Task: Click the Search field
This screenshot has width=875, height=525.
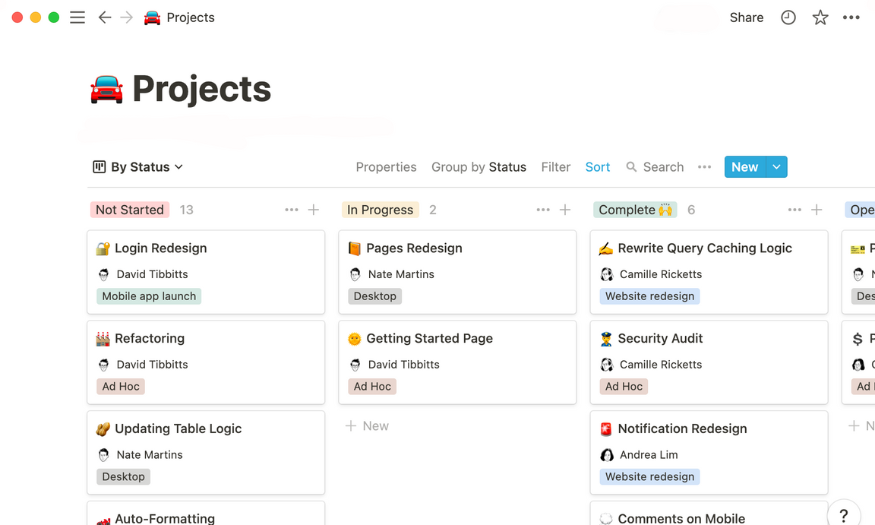Action: click(x=655, y=167)
